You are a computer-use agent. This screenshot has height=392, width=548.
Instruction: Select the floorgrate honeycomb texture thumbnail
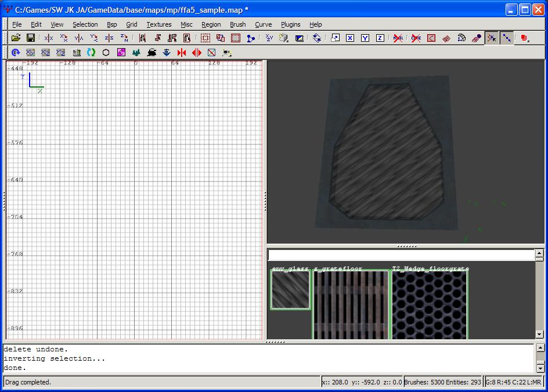(x=430, y=305)
